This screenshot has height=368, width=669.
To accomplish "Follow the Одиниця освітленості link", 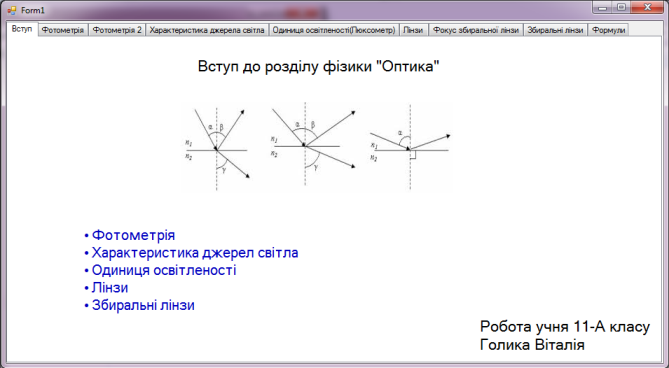I will click(x=164, y=270).
